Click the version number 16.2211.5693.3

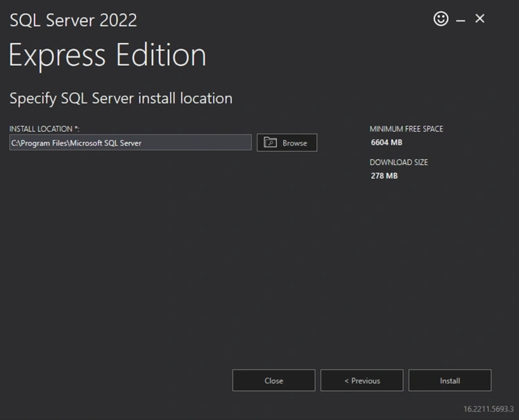click(x=488, y=409)
